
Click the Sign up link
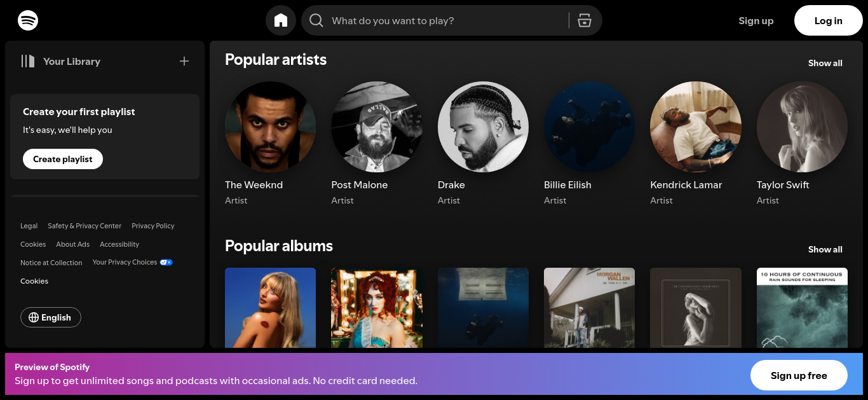pyautogui.click(x=756, y=21)
